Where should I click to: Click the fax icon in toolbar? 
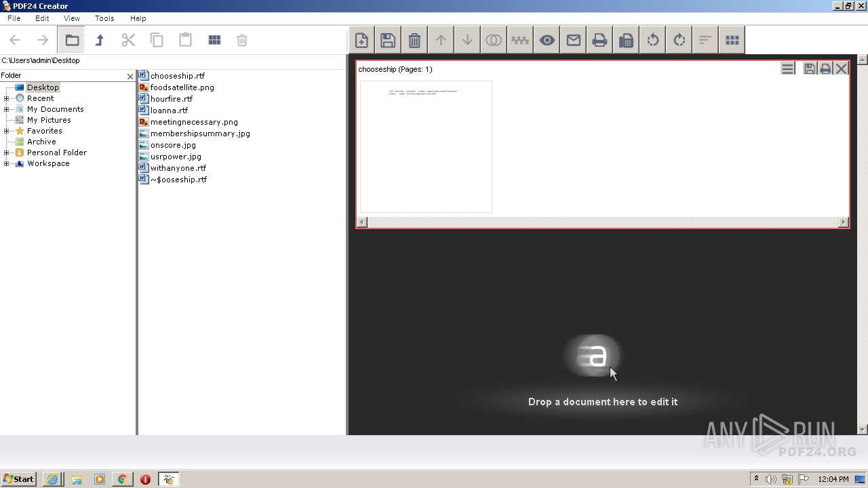(x=626, y=40)
